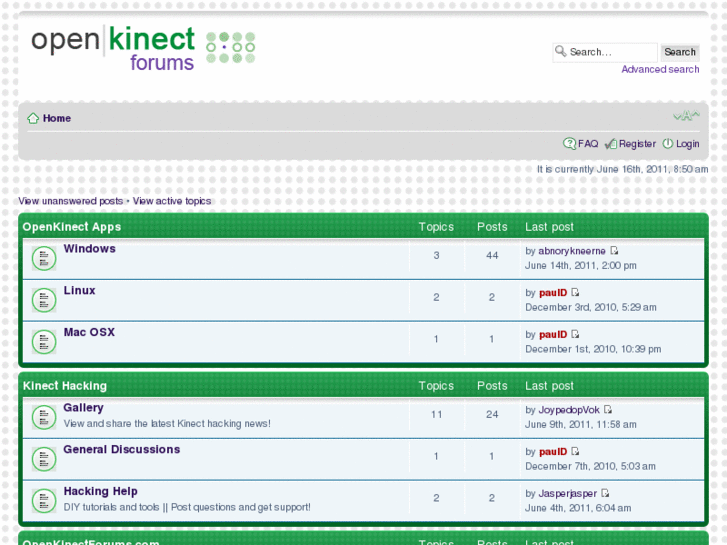The width and height of the screenshot is (727, 545).
Task: View latest post icon in General Discussions row
Action: [575, 452]
